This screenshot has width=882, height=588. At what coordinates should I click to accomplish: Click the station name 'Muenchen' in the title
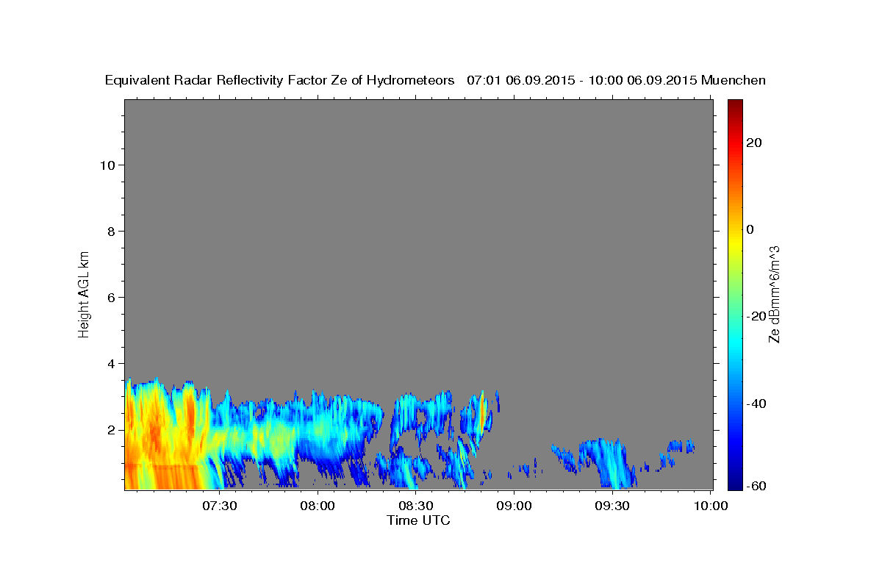pos(734,80)
